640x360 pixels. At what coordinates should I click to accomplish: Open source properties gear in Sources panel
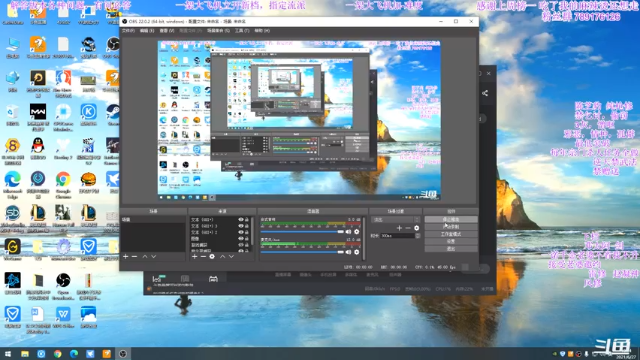pos(212,256)
